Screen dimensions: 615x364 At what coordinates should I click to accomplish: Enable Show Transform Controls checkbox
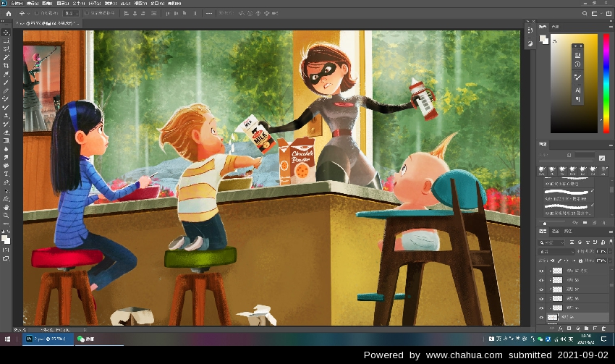(x=87, y=13)
